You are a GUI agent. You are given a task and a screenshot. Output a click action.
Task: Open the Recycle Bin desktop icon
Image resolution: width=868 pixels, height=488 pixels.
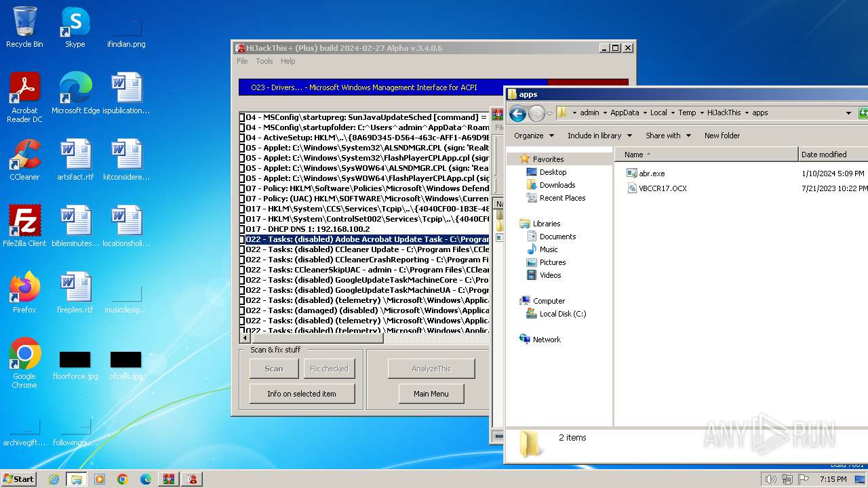24,27
